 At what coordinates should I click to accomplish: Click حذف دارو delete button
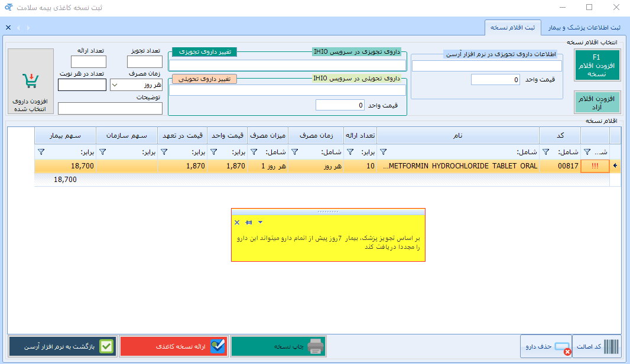[x=546, y=346]
